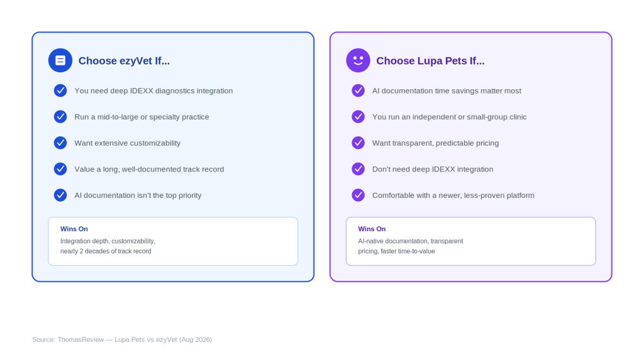The width and height of the screenshot is (644, 362).
Task: Click checkmark beside IDEXX diagnostics integration
Action: coord(60,90)
